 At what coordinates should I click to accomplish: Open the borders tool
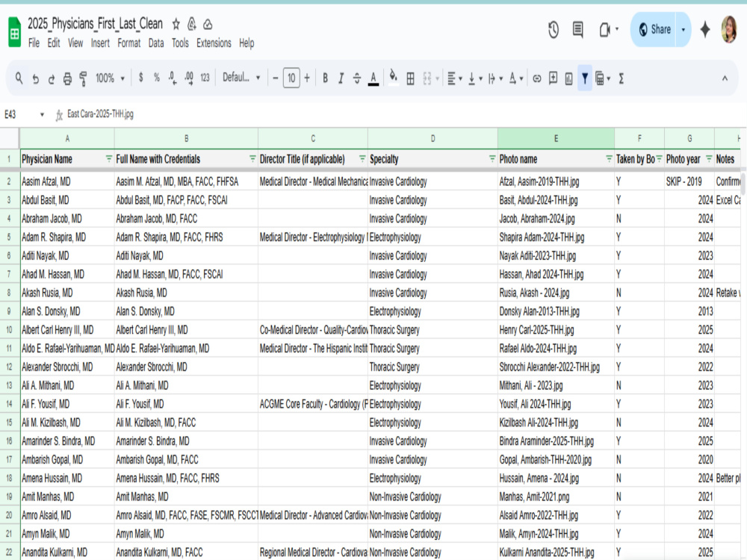coord(410,78)
